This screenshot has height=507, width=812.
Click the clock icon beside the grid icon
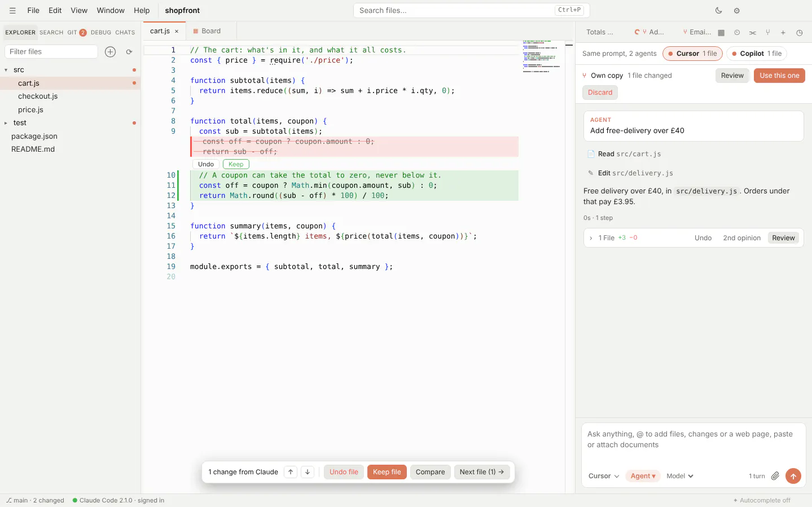click(736, 32)
